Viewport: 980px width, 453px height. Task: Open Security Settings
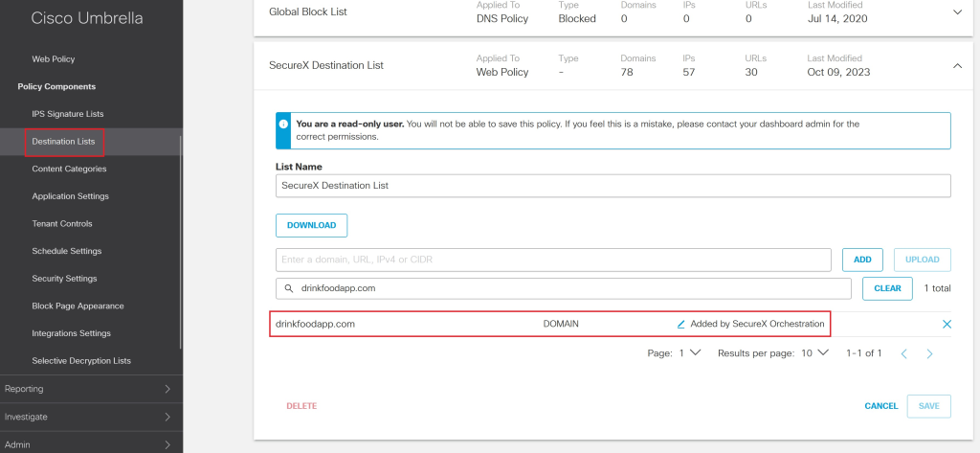(x=64, y=279)
